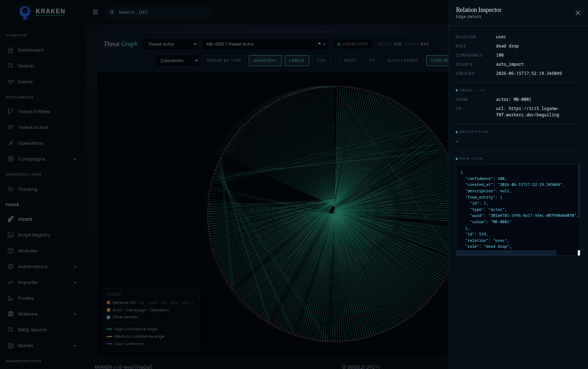Click the Load More button
This screenshot has width=588, height=369.
[x=437, y=60]
